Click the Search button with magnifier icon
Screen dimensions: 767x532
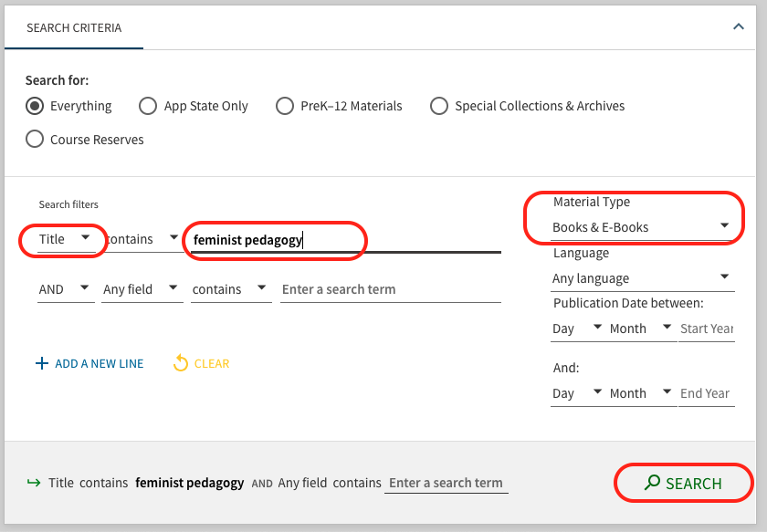683,484
